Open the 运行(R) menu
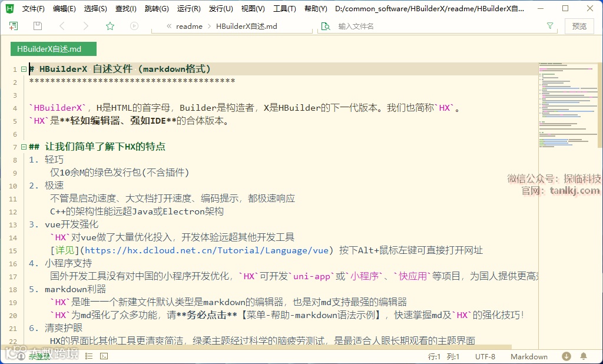Image resolution: width=603 pixels, height=364 pixels. 189,8
